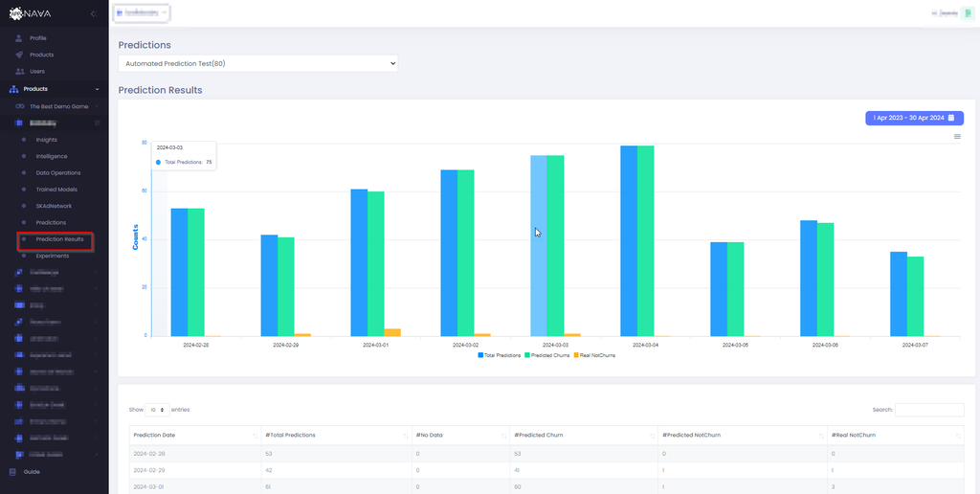This screenshot has width=980, height=494.
Task: Click the Guide book icon
Action: click(12, 471)
